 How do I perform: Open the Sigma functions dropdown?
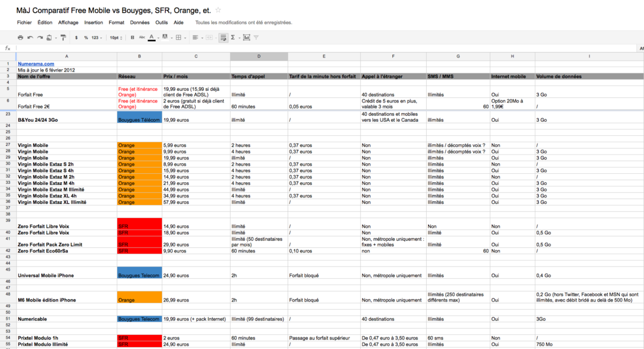click(235, 37)
